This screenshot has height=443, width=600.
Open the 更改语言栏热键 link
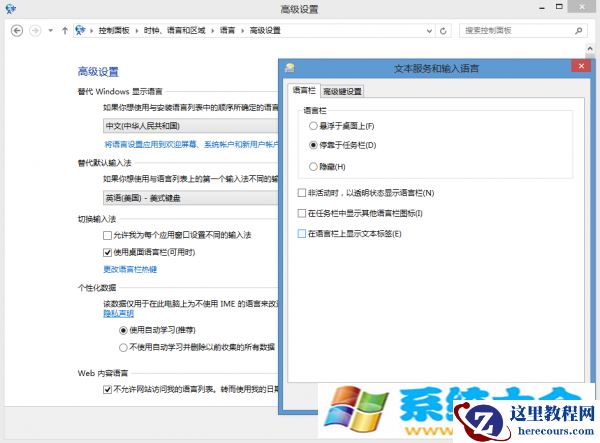click(x=130, y=269)
